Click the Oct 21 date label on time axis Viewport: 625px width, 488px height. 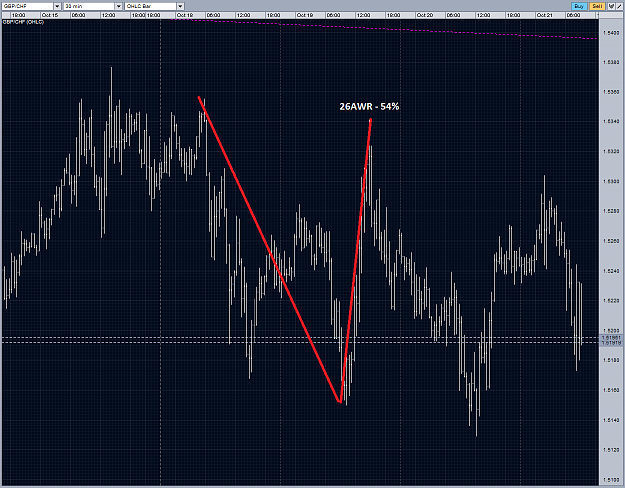(x=544, y=15)
